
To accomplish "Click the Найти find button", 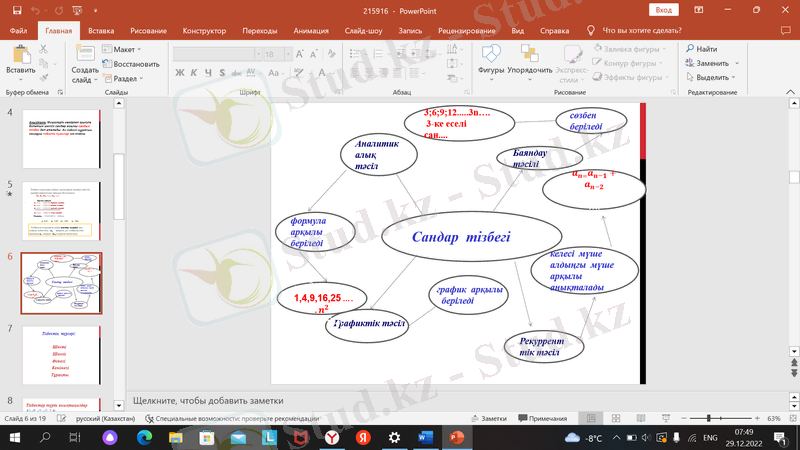I will click(x=701, y=49).
